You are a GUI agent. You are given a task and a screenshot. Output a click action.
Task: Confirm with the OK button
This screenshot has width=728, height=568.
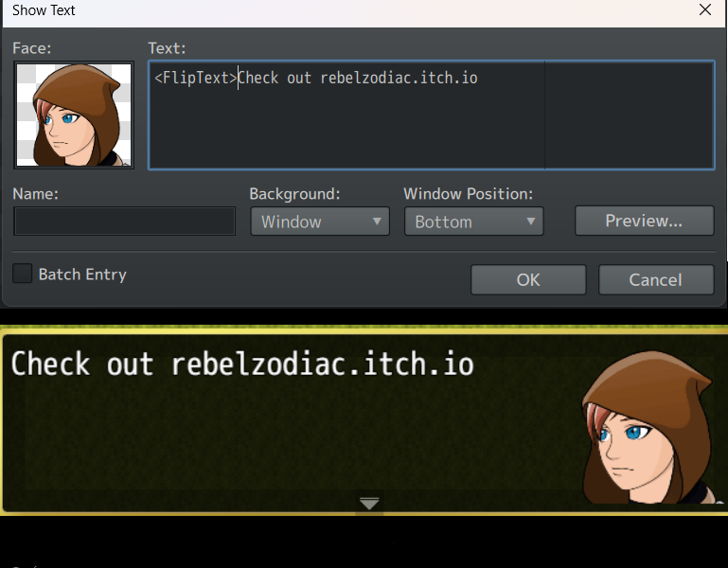pos(528,279)
